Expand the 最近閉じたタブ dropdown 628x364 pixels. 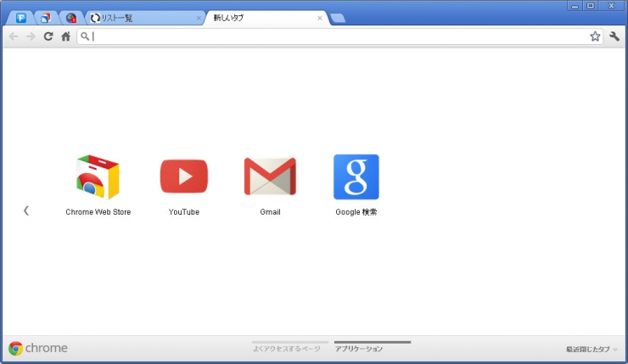pos(592,350)
